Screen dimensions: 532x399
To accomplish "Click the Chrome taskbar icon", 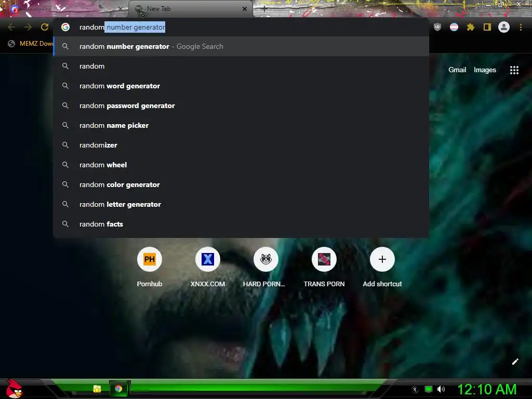I will 118,389.
